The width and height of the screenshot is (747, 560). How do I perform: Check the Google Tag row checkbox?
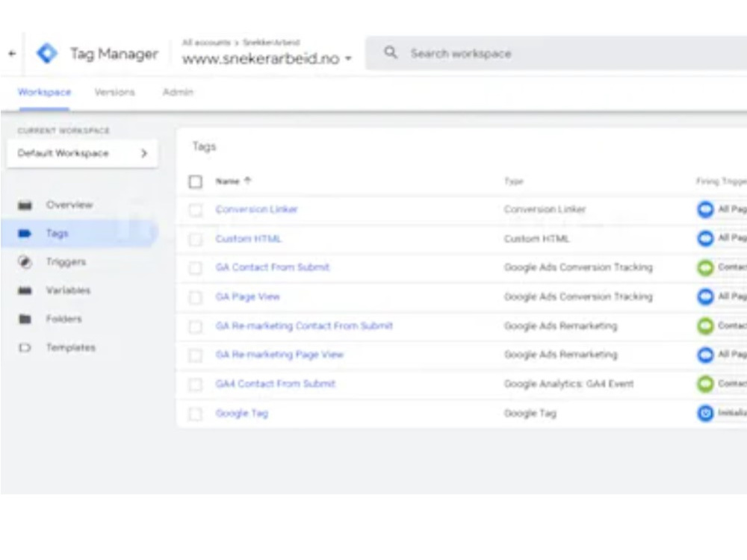pyautogui.click(x=195, y=414)
